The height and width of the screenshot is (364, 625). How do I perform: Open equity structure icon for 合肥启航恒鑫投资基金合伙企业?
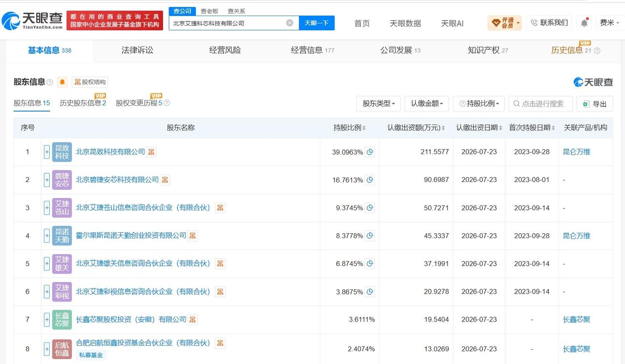point(221,343)
